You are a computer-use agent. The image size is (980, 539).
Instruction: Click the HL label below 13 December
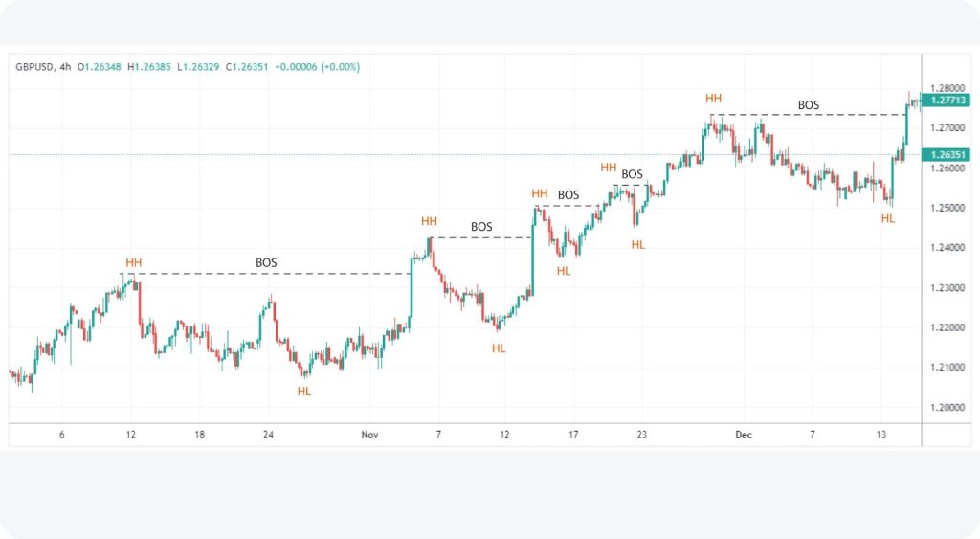pos(888,218)
